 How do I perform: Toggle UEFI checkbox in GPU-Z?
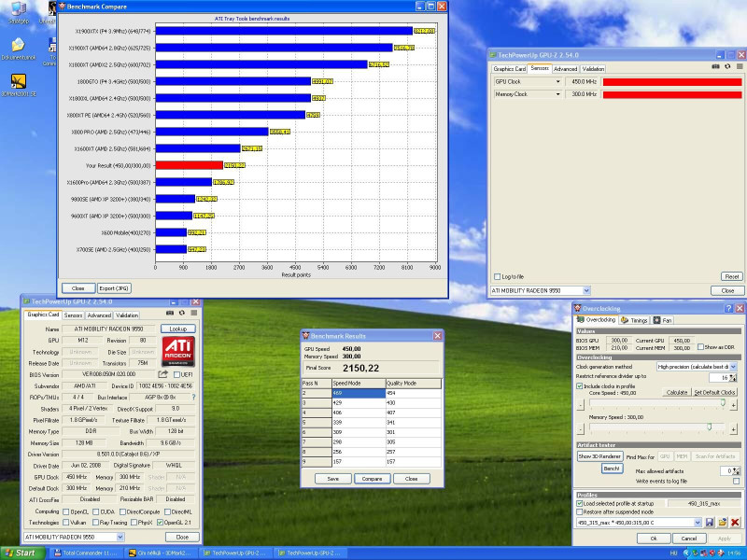[176, 374]
